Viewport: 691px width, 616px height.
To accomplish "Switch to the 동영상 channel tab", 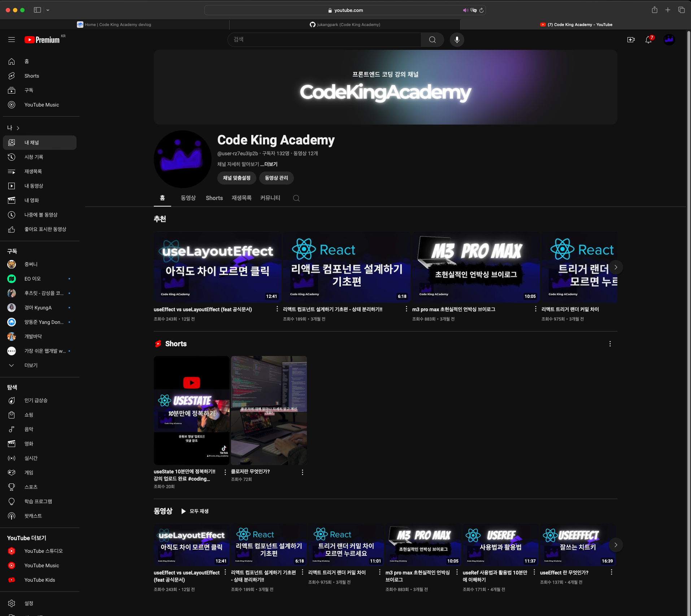I will [188, 198].
